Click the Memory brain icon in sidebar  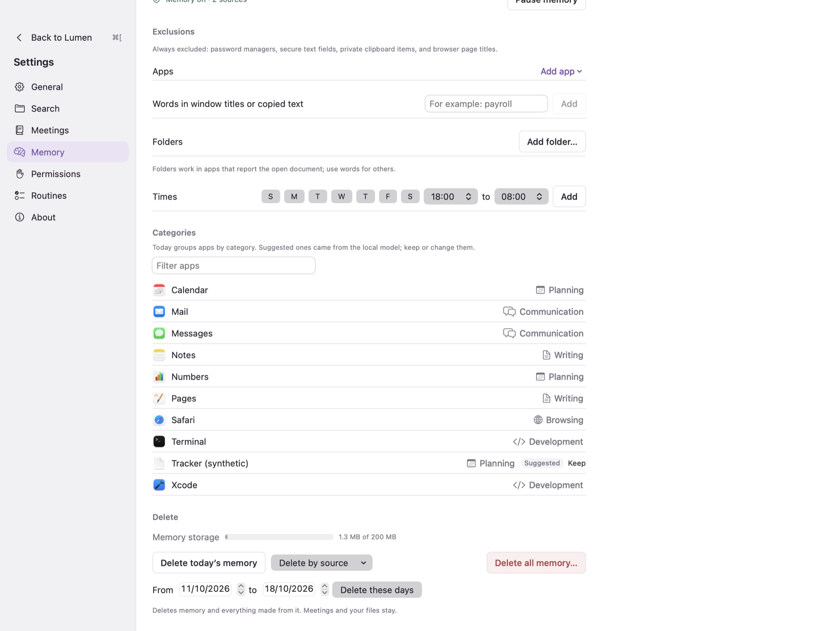pos(19,152)
